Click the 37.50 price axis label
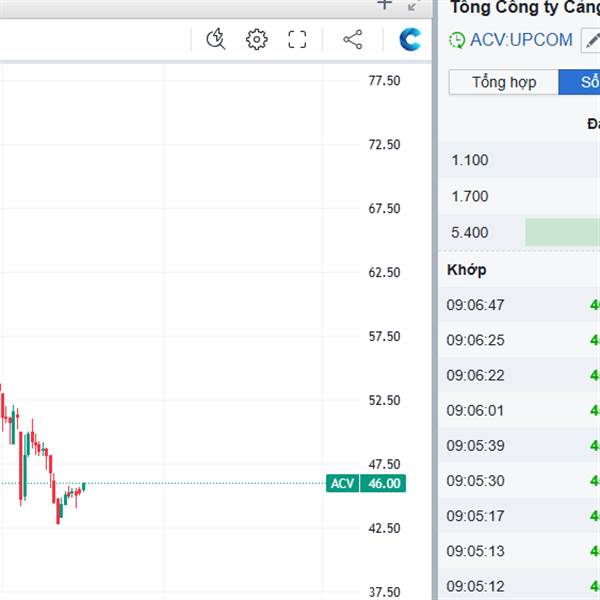The image size is (600, 600). click(384, 592)
